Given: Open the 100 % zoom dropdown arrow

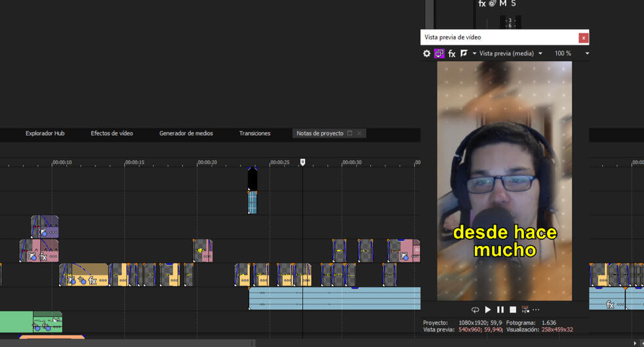Looking at the screenshot, I should [x=587, y=54].
